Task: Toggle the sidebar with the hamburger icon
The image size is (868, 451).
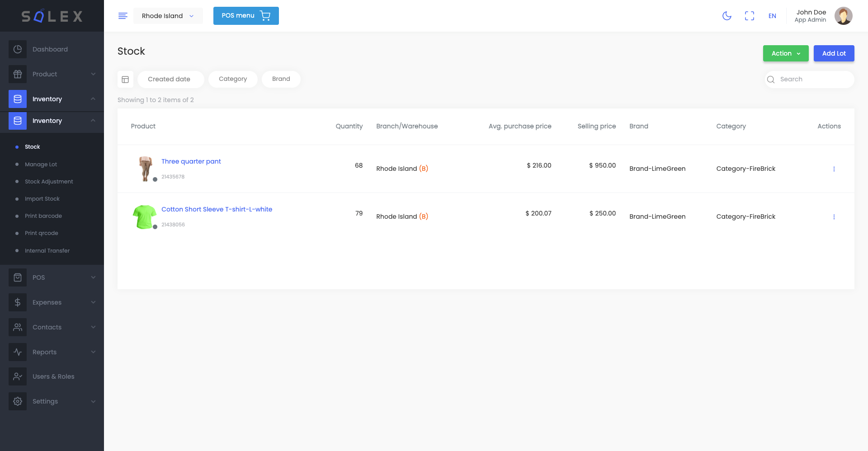Action: click(123, 15)
